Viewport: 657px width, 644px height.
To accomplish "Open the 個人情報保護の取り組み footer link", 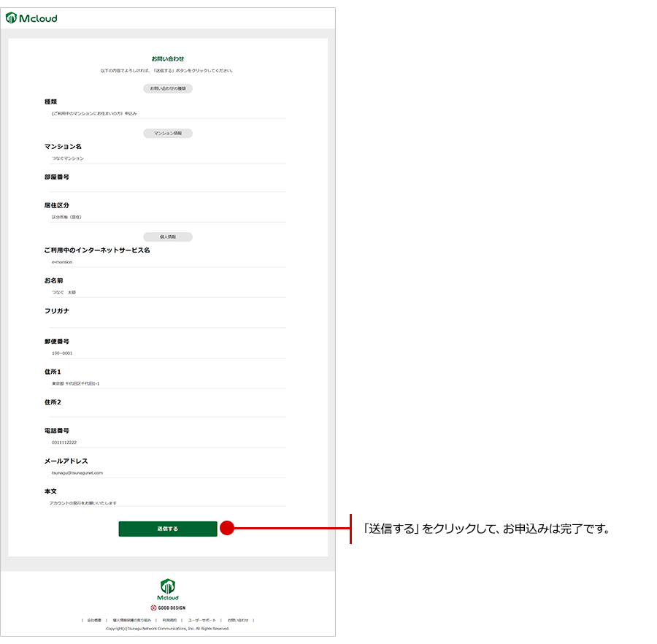I will point(131,620).
